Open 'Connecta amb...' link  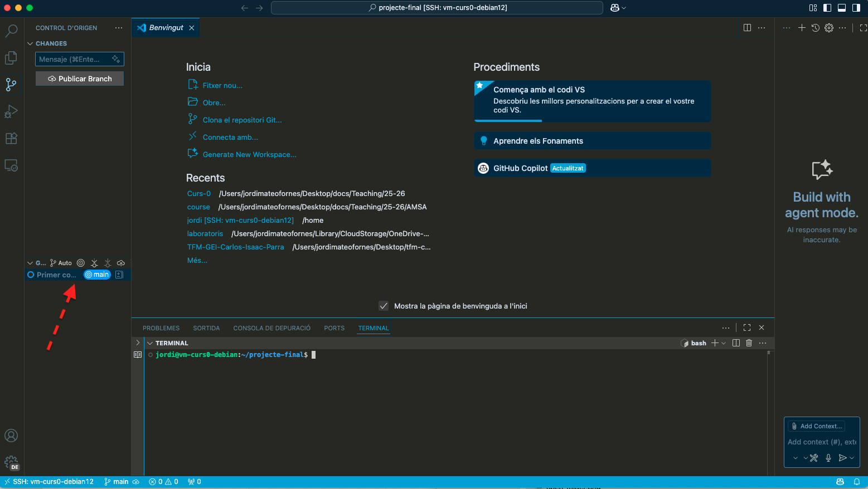click(230, 137)
